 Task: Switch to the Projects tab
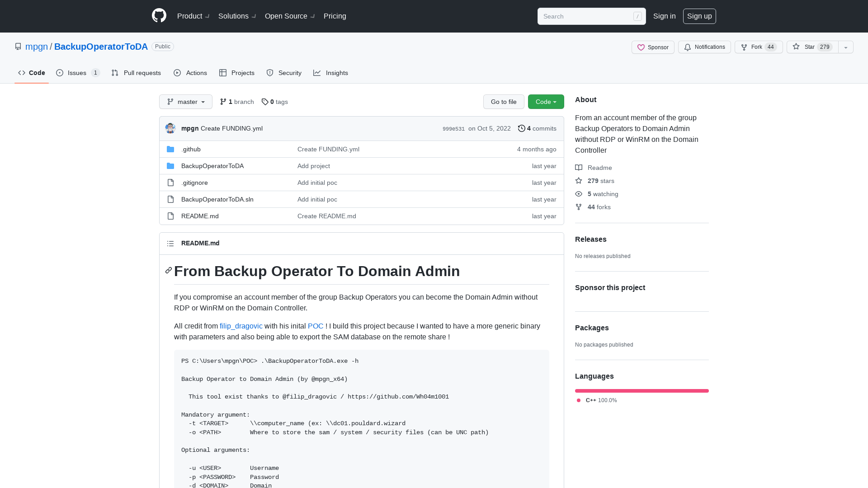(x=237, y=73)
